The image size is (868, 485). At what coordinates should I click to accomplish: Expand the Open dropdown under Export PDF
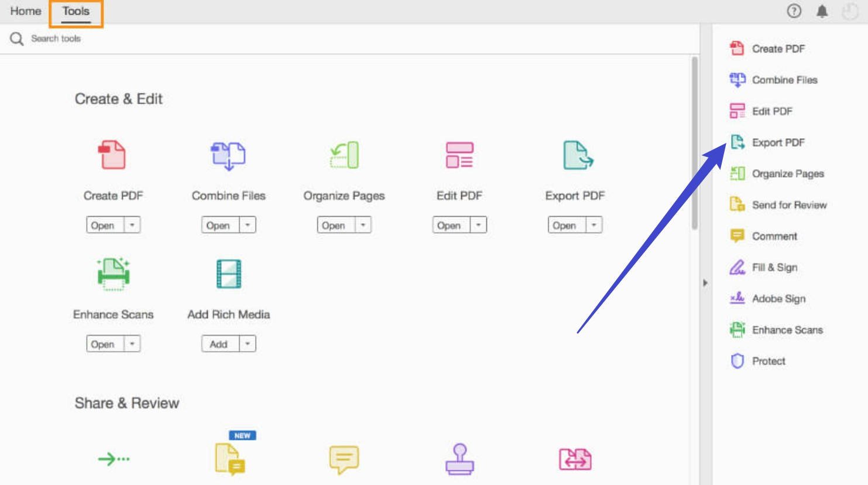pos(594,224)
